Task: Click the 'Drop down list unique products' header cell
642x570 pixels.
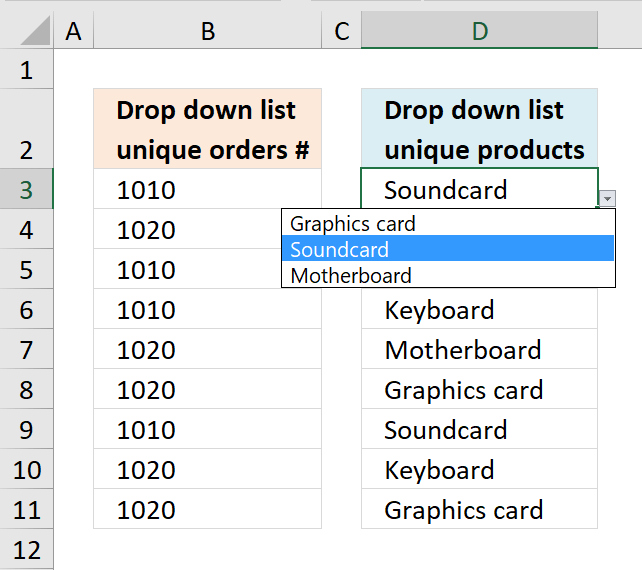Action: 479,129
